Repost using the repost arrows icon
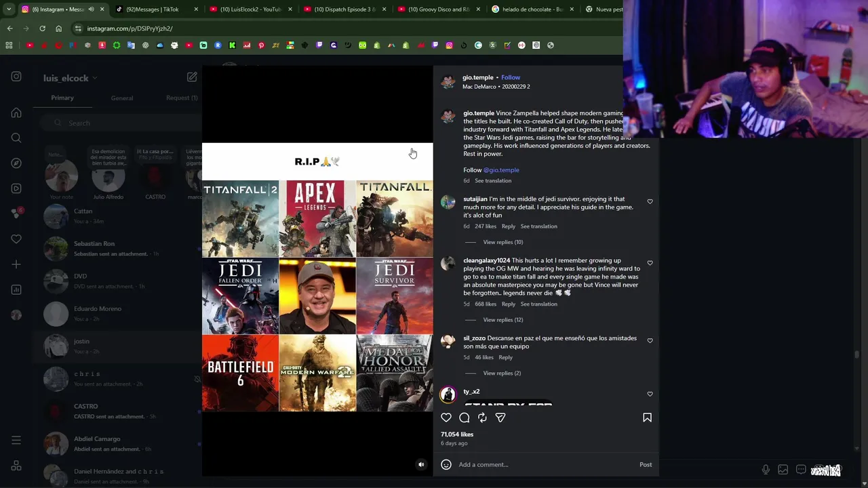Image resolution: width=868 pixels, height=488 pixels. click(482, 418)
